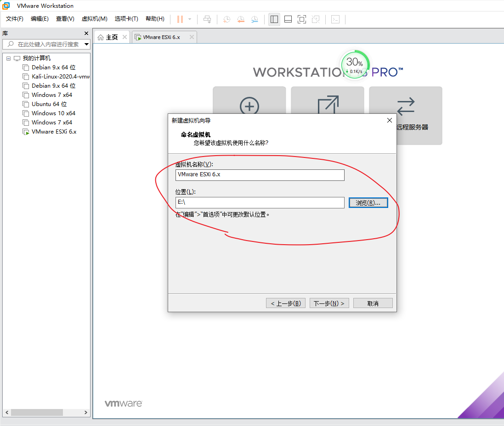The height and width of the screenshot is (426, 504).
Task: Open the snapshot manager toolbar icon
Action: coord(255,19)
